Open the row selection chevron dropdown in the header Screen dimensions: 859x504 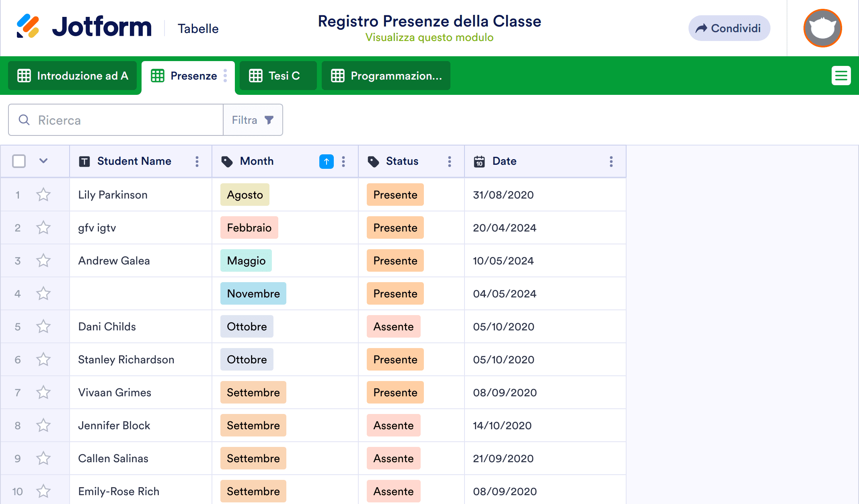pyautogui.click(x=43, y=161)
